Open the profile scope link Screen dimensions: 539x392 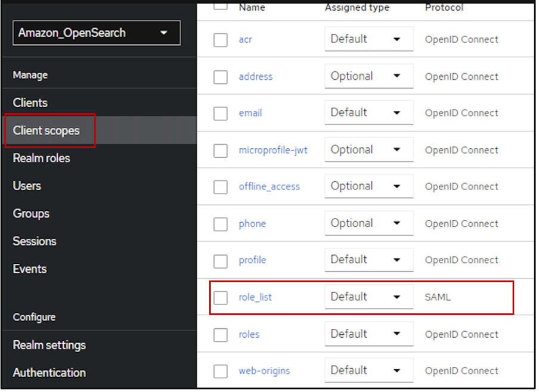[252, 260]
